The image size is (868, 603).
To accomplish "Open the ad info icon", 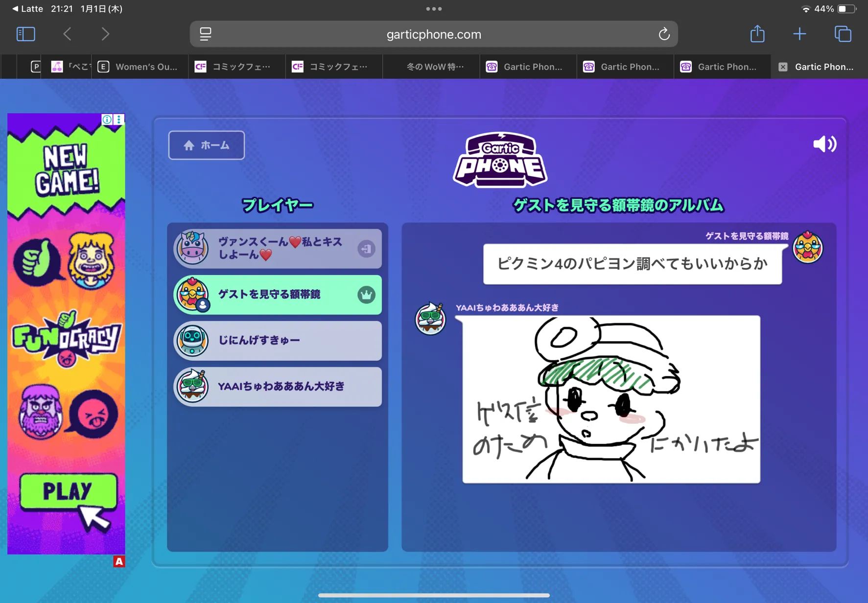I will pos(107,119).
